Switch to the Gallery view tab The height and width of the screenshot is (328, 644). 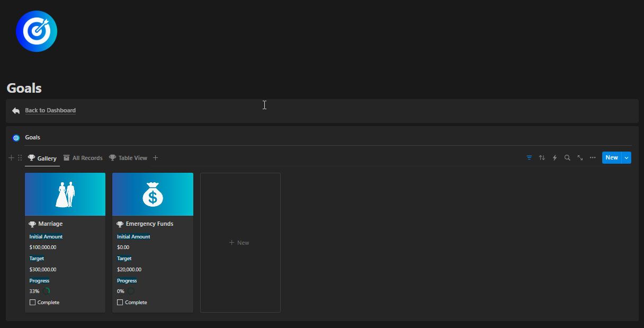coord(42,158)
